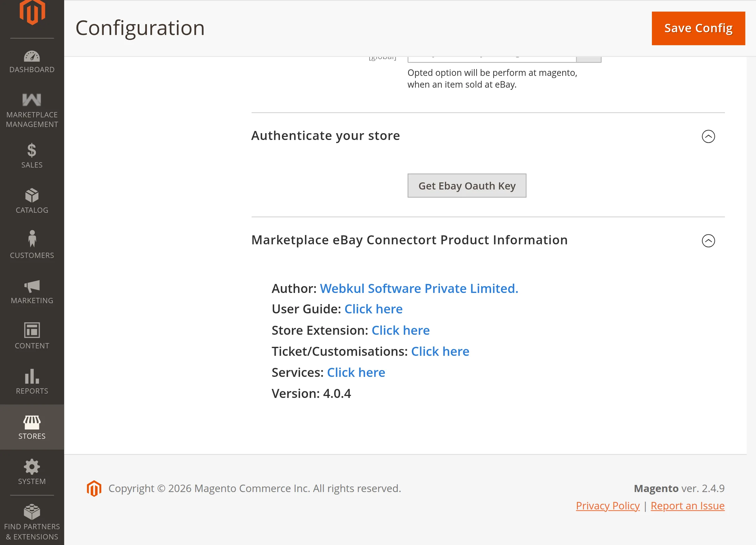Open the Services Click here link
The height and width of the screenshot is (545, 756).
(x=356, y=373)
